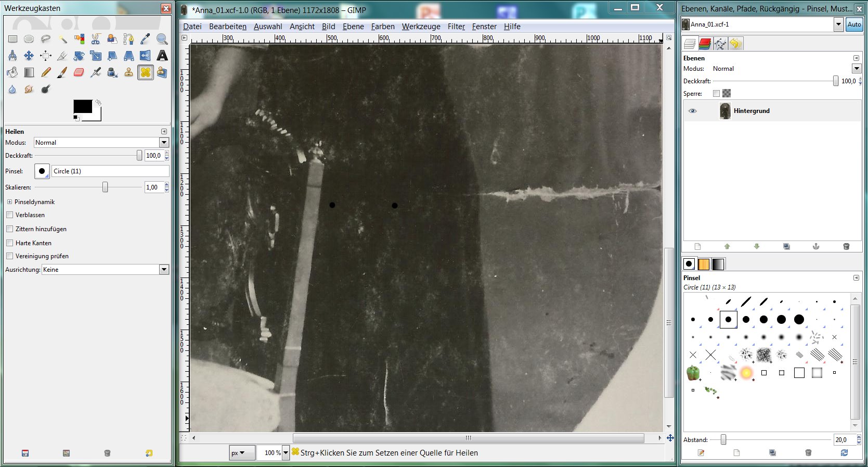Image resolution: width=868 pixels, height=467 pixels.
Task: Choose the Smudge tool
Action: click(x=29, y=89)
